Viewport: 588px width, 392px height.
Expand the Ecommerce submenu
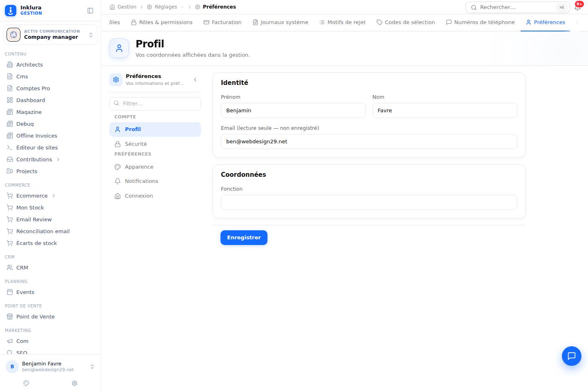[53, 196]
